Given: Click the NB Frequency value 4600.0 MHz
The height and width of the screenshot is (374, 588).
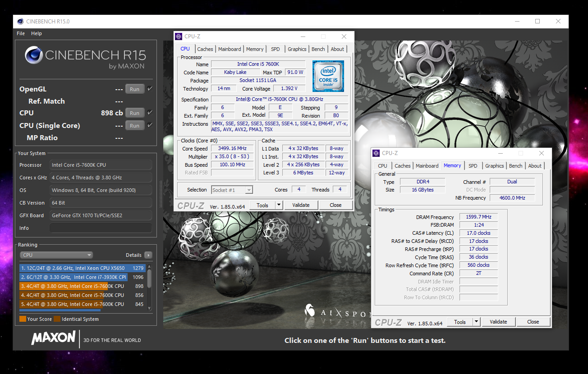Looking at the screenshot, I should click(512, 198).
